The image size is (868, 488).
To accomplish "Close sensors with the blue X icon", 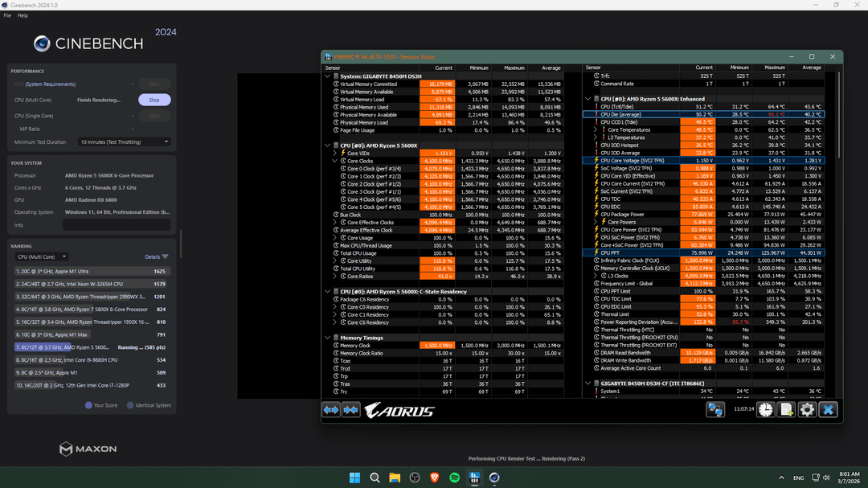I will pos(828,410).
